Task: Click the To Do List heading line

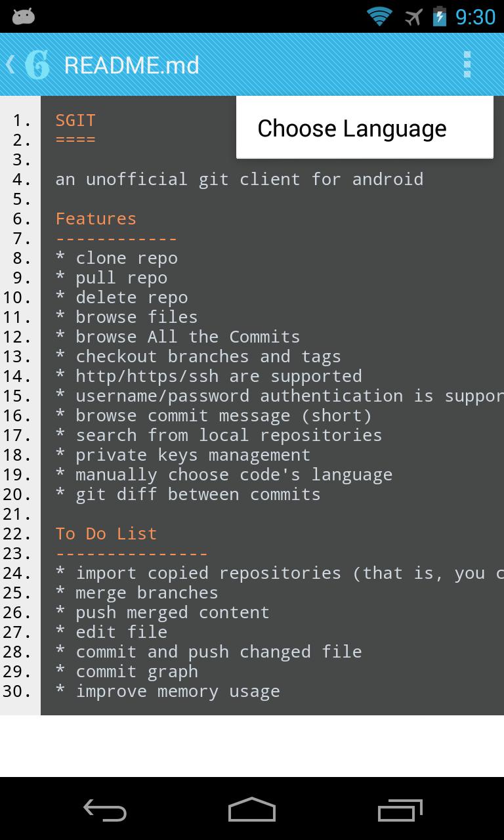Action: pyautogui.click(x=106, y=534)
